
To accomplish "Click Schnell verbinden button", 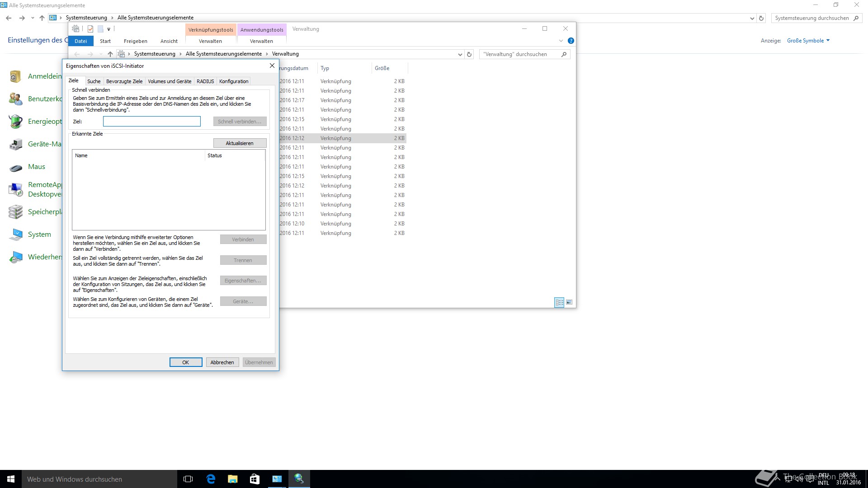I will 240,122.
